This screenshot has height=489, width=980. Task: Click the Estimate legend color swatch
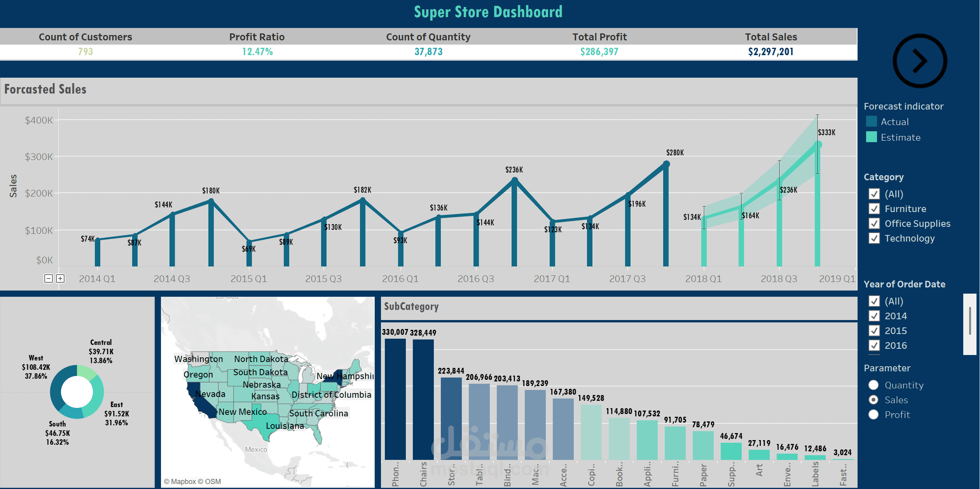[872, 137]
